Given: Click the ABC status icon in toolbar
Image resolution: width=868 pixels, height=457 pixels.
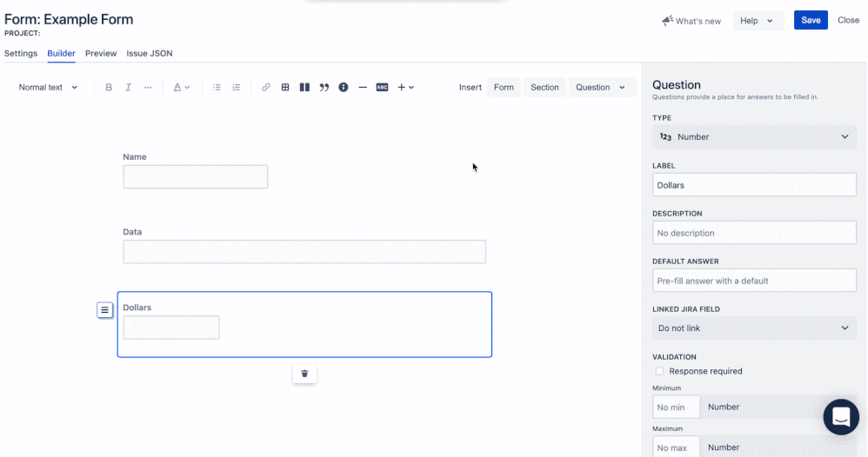Looking at the screenshot, I should pyautogui.click(x=382, y=88).
